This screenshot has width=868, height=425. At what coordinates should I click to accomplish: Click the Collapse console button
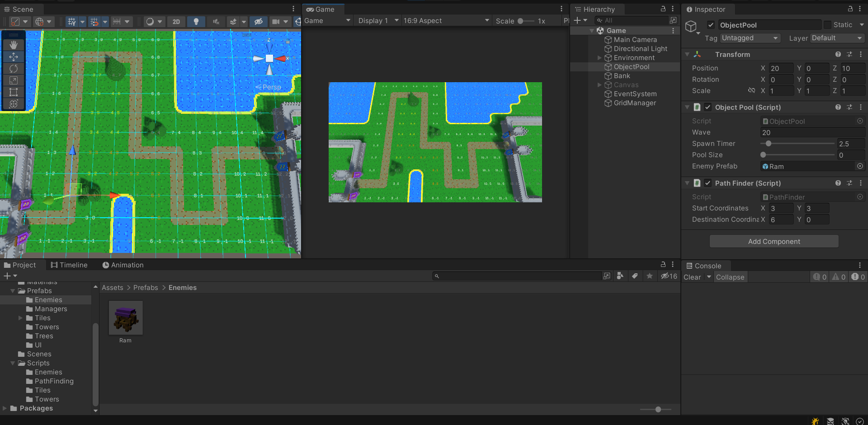coord(730,277)
